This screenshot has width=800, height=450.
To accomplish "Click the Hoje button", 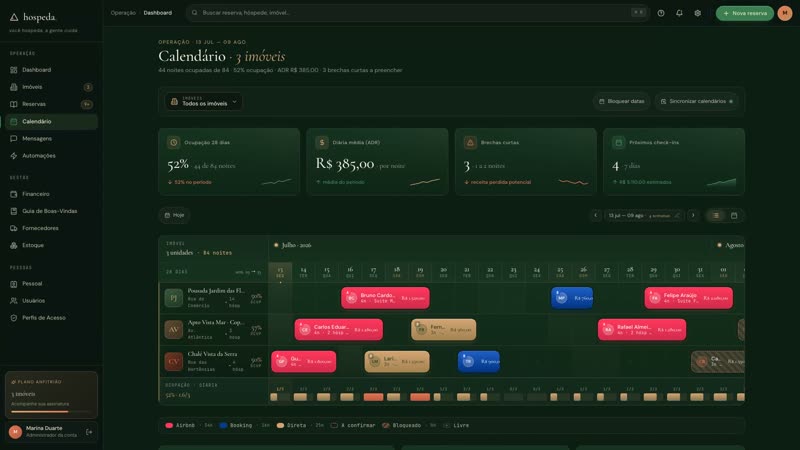I will pyautogui.click(x=174, y=215).
